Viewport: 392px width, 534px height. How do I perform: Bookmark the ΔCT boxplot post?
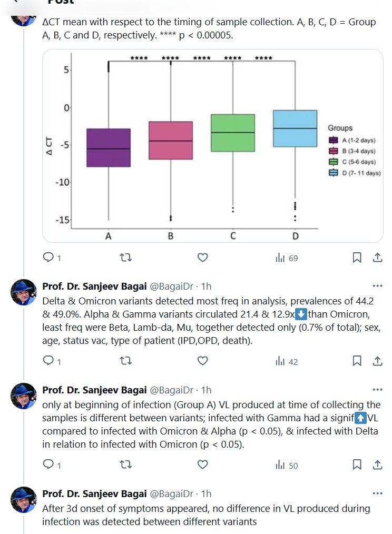357,258
